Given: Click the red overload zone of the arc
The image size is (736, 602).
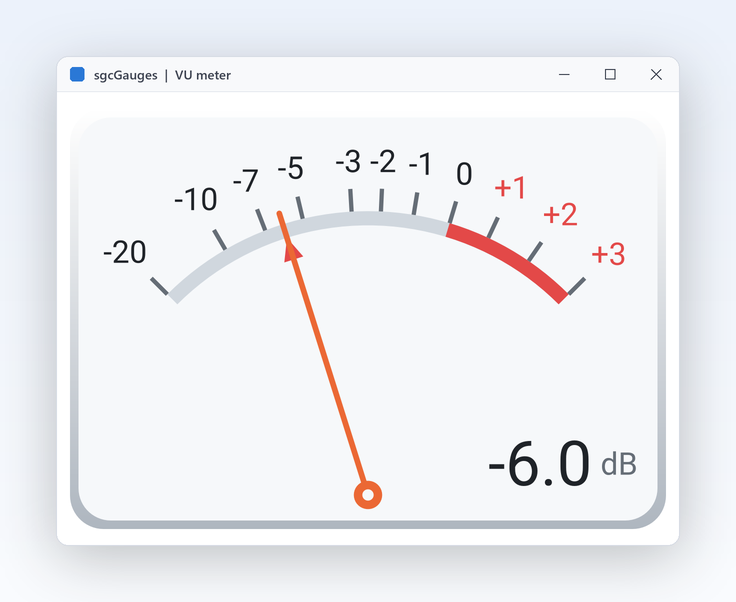Looking at the screenshot, I should click(x=512, y=257).
